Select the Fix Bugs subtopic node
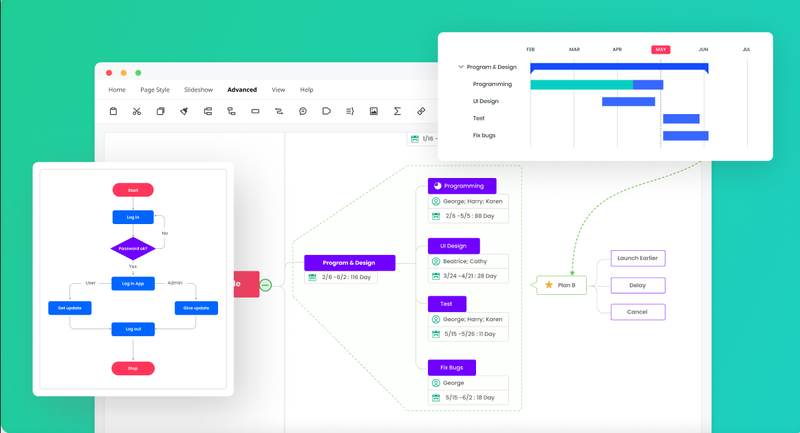 pyautogui.click(x=452, y=368)
